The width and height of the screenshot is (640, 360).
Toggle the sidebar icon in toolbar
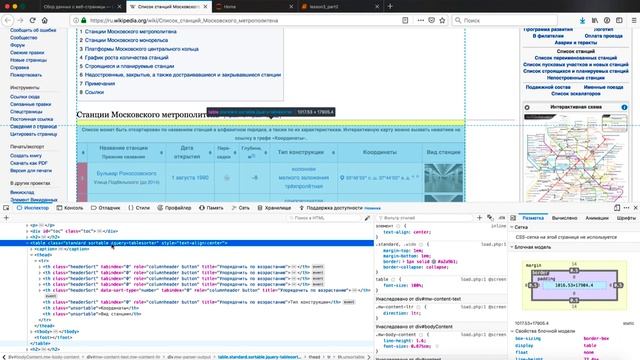(619, 20)
